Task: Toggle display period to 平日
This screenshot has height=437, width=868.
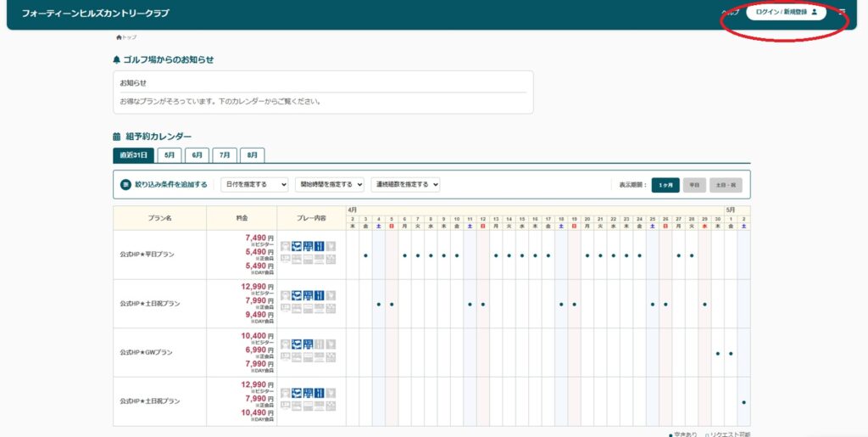Action: [x=694, y=184]
